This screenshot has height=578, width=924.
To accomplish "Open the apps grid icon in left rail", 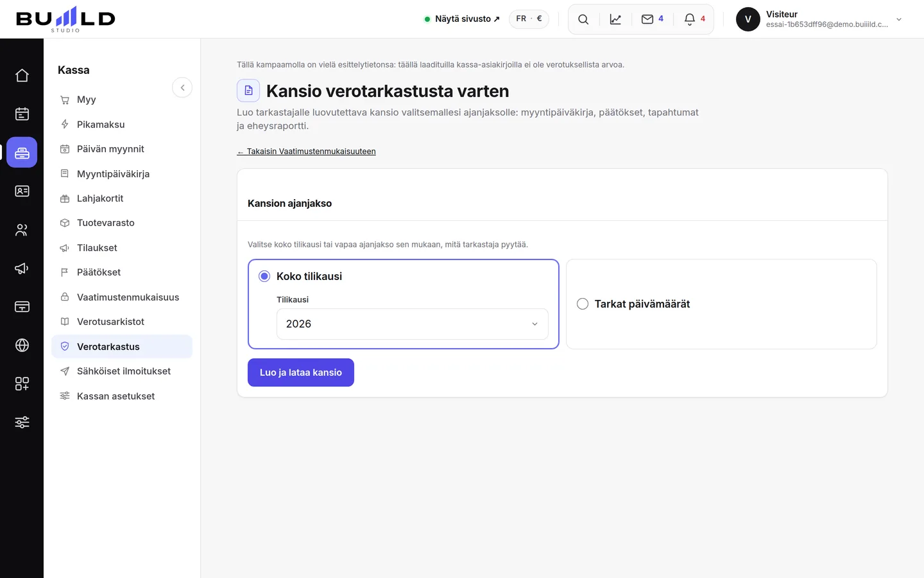I will click(x=22, y=383).
